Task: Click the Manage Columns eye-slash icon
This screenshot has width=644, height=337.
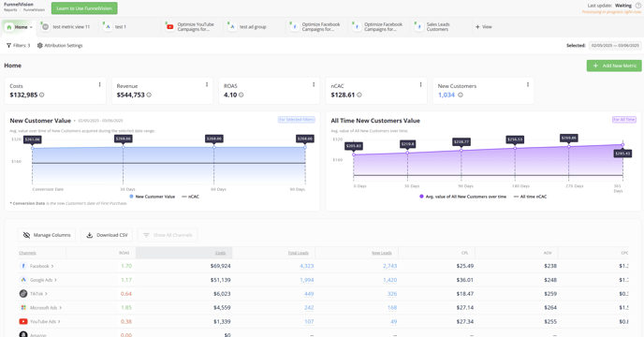Action: coord(27,235)
